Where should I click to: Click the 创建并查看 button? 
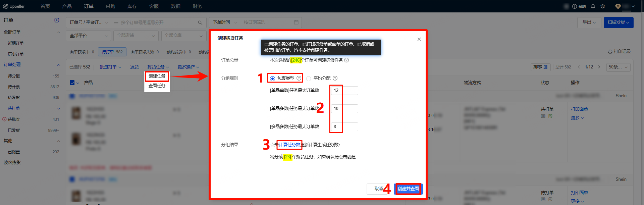(x=408, y=189)
